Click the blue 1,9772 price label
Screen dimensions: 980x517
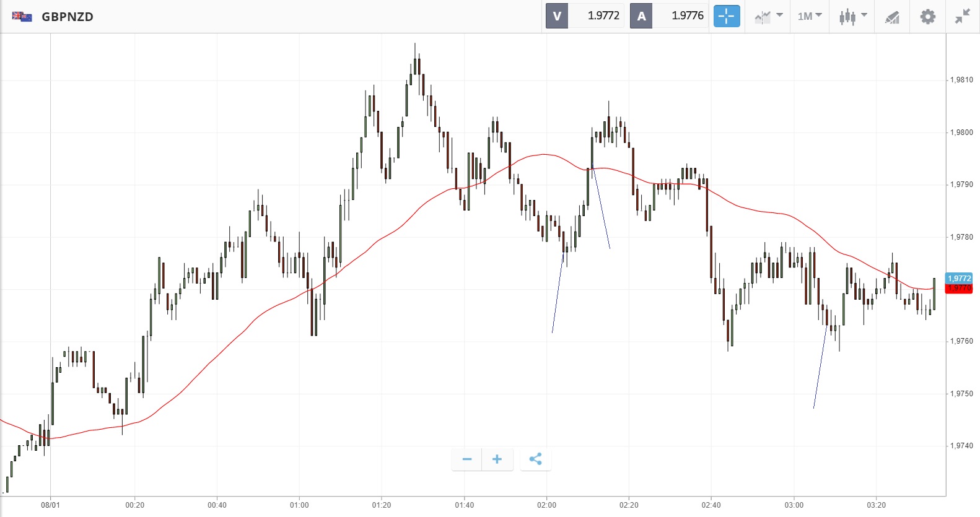(959, 278)
